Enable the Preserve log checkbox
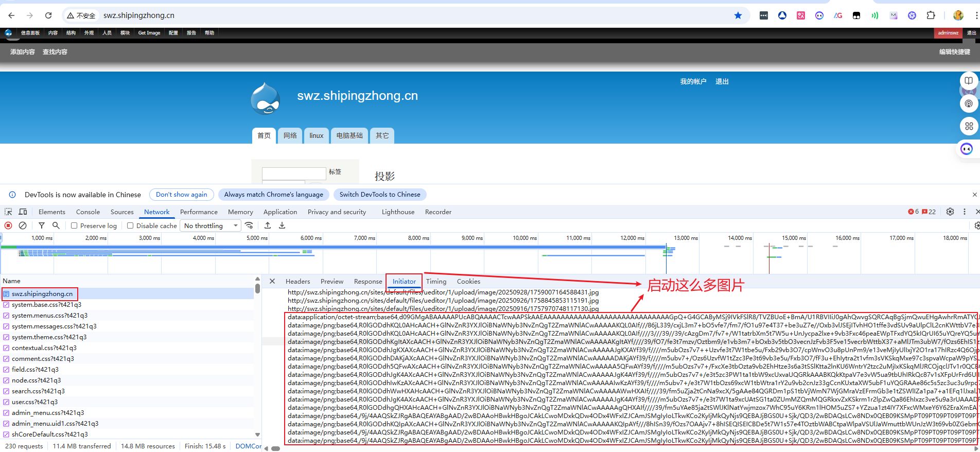This screenshot has width=980, height=452. click(x=74, y=225)
